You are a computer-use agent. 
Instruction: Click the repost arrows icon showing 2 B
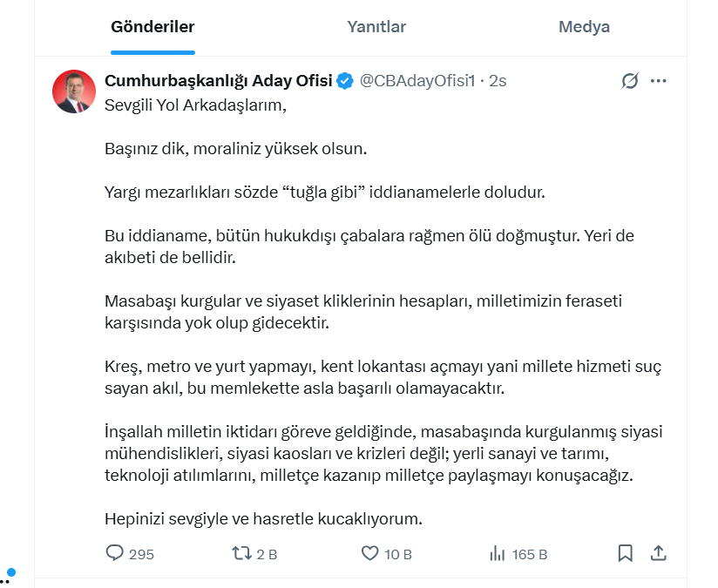coord(242,552)
